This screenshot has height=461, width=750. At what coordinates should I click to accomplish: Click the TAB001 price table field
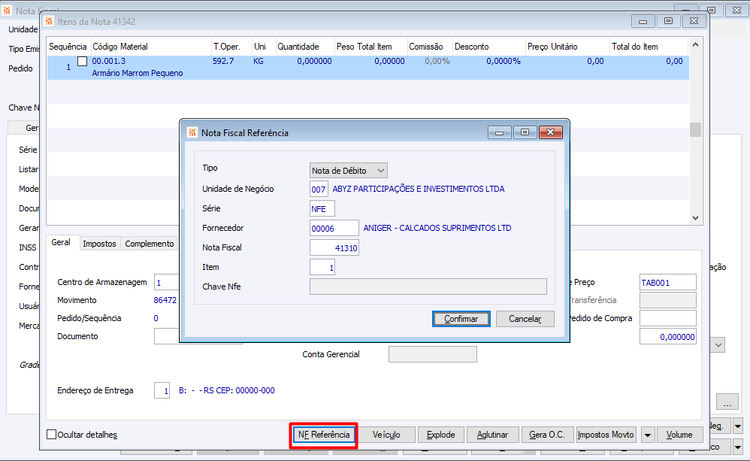click(668, 283)
